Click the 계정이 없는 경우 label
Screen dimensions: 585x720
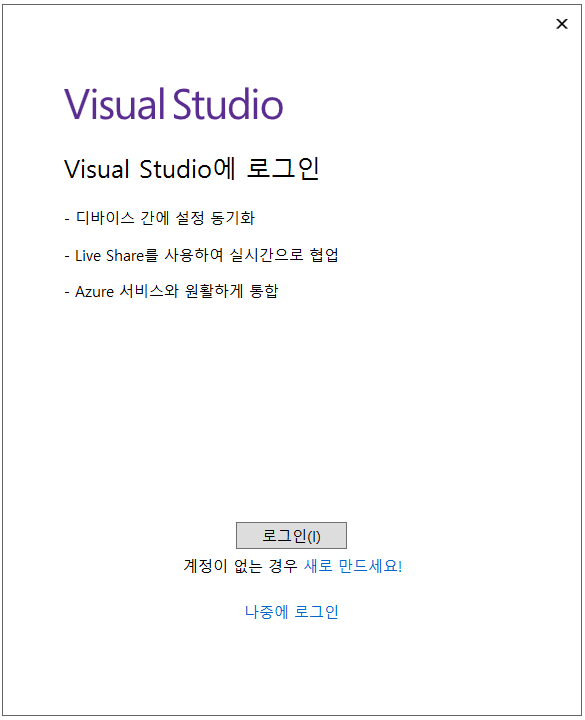240,566
